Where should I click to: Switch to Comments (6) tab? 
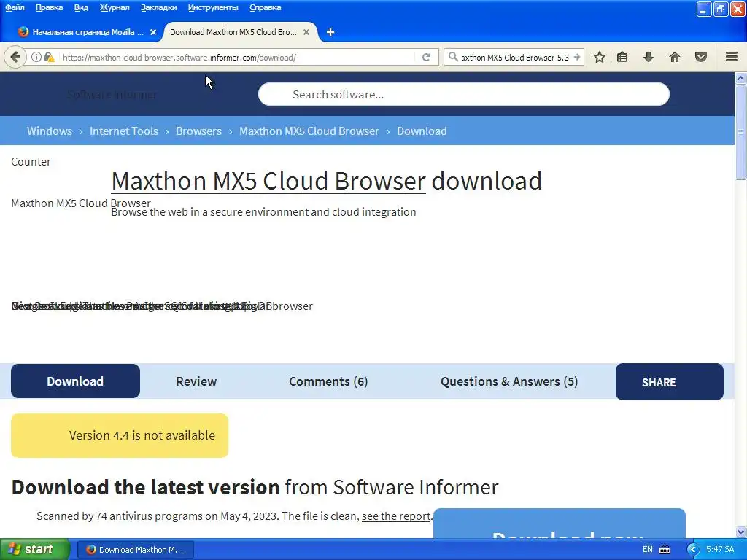pos(328,381)
